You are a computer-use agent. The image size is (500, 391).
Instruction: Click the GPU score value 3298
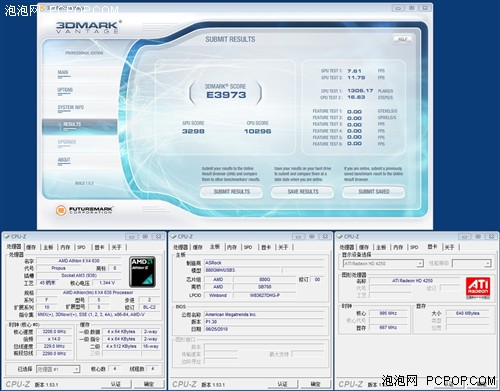[x=193, y=131]
